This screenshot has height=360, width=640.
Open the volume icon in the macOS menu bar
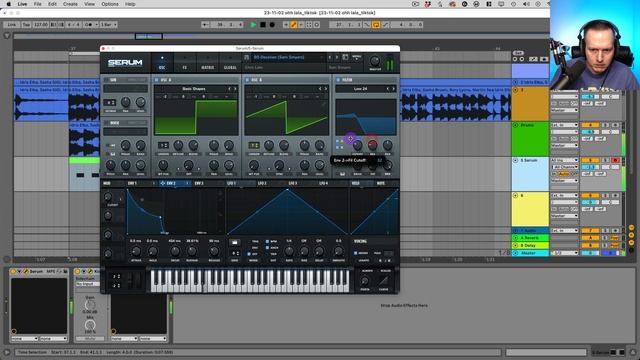pos(526,4)
